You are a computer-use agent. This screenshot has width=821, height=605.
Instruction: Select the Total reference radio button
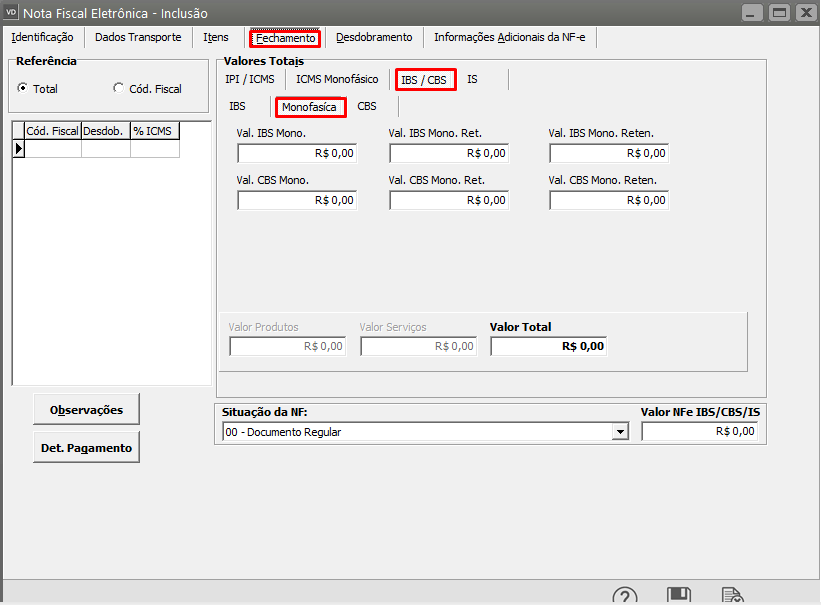click(23, 88)
